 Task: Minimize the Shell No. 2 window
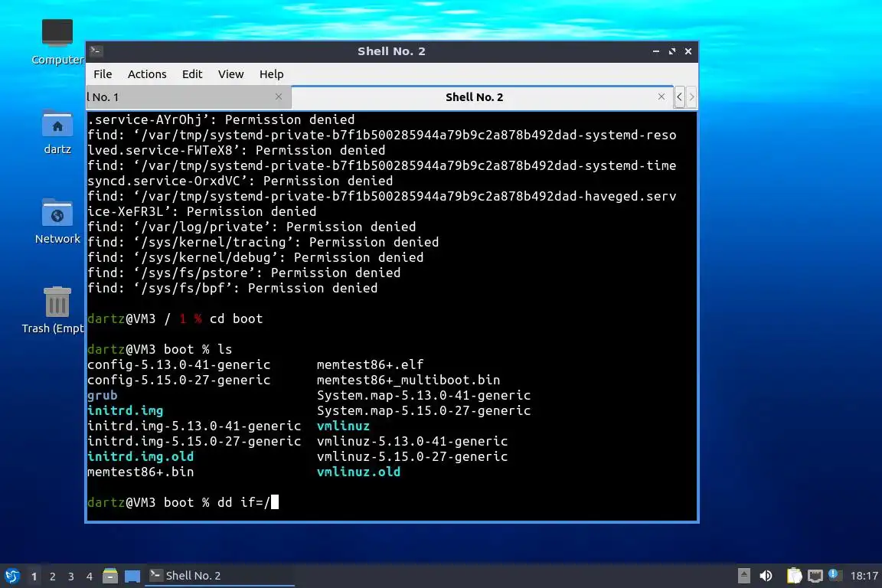pyautogui.click(x=656, y=51)
